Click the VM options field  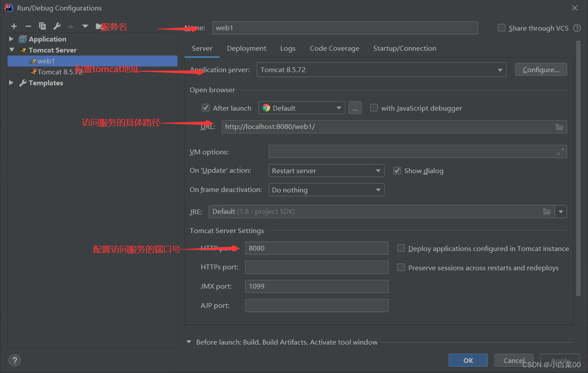(418, 151)
